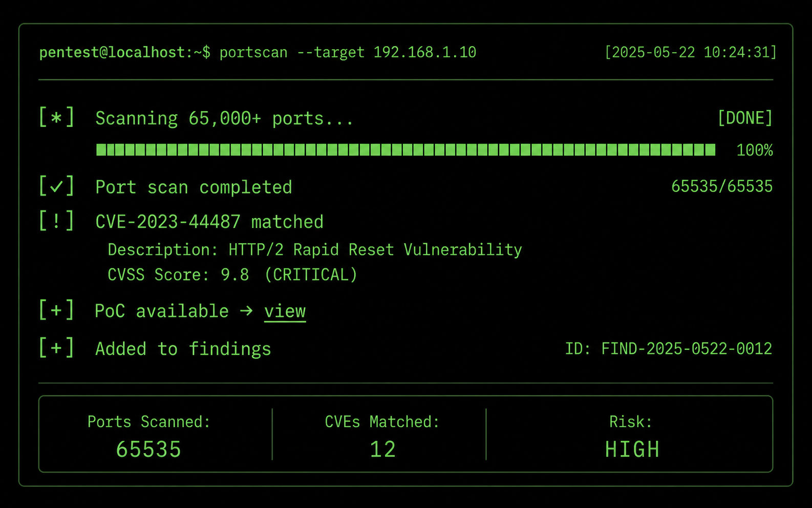The width and height of the screenshot is (812, 508).
Task: Click the 'CVSS Score: 9.8 (CRITICAL)' line
Action: pos(232,275)
